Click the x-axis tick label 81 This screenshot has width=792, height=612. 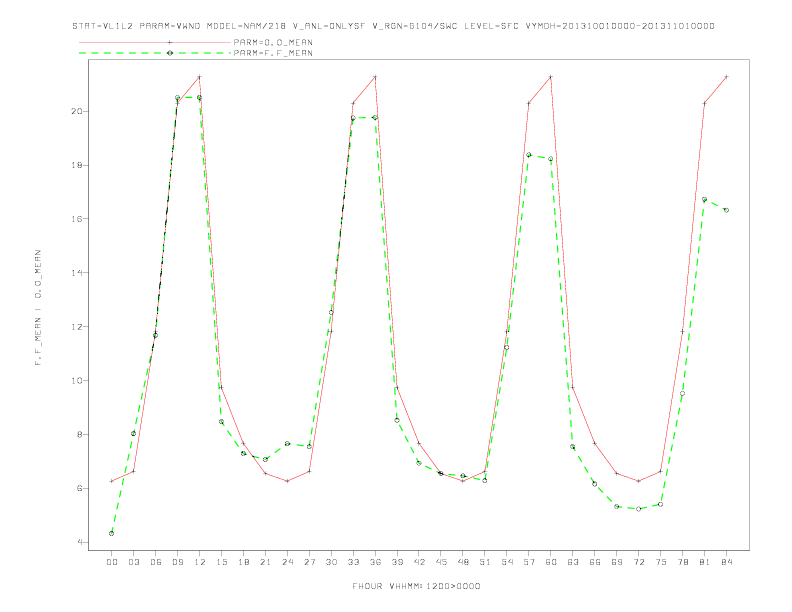(x=705, y=562)
